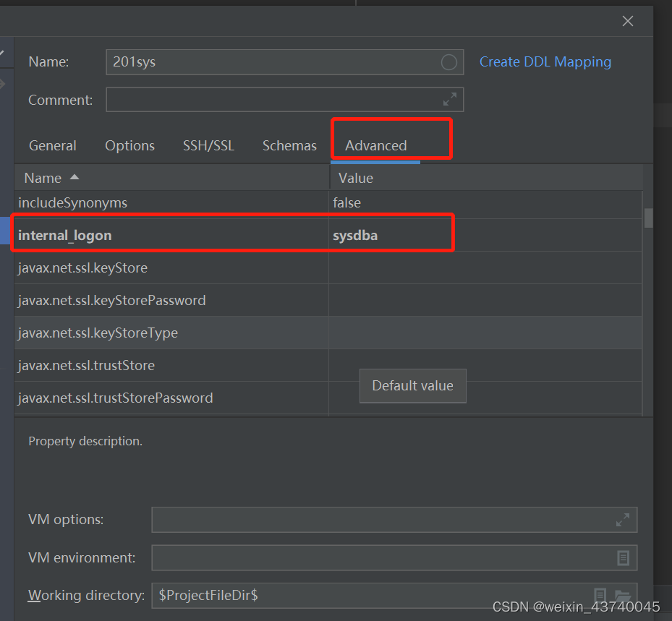Select the Advanced tab
This screenshot has width=672, height=621.
pyautogui.click(x=375, y=145)
